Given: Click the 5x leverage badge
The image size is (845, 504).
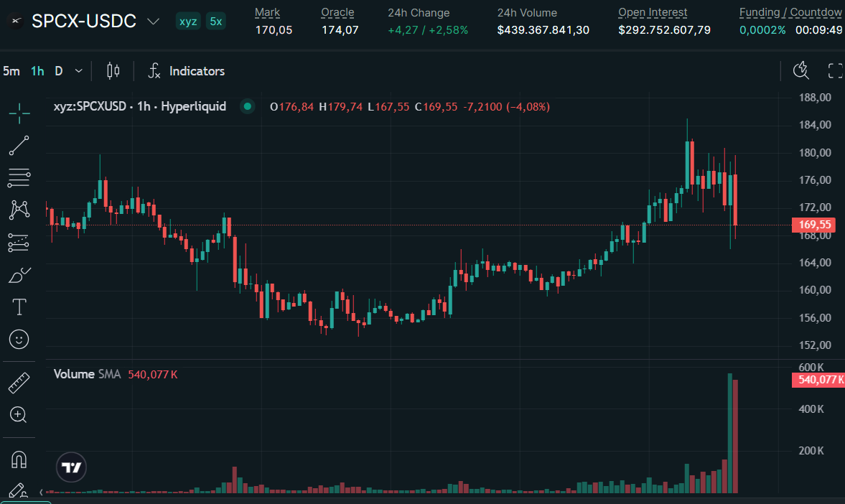Looking at the screenshot, I should (215, 22).
